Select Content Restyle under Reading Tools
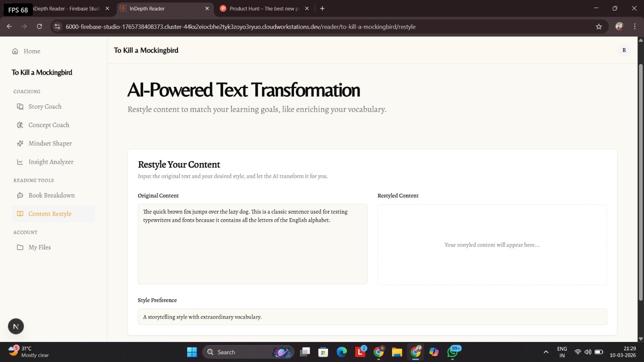Screen dimensions: 644x362 (50, 214)
